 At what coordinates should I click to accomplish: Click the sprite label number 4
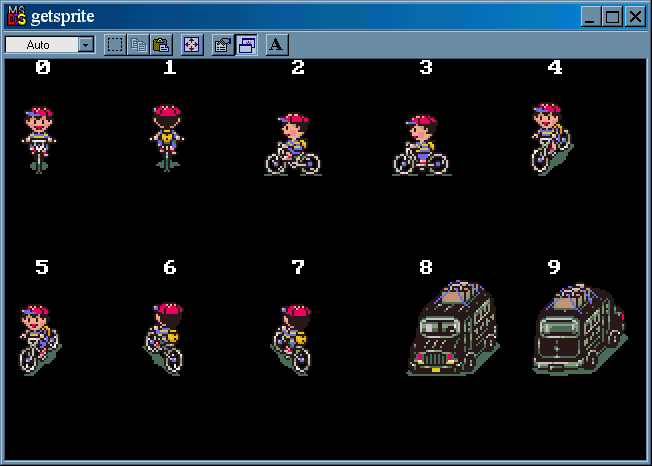(555, 67)
